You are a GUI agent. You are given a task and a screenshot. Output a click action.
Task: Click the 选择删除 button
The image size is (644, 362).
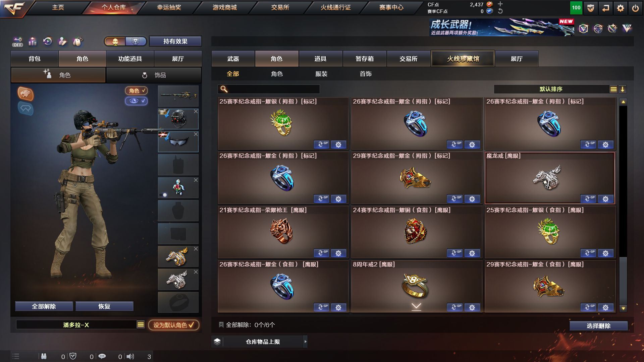tap(598, 326)
